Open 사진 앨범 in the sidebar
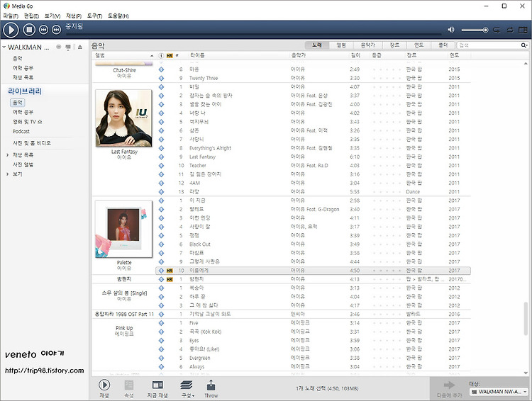This screenshot has height=401, width=532. click(x=23, y=164)
